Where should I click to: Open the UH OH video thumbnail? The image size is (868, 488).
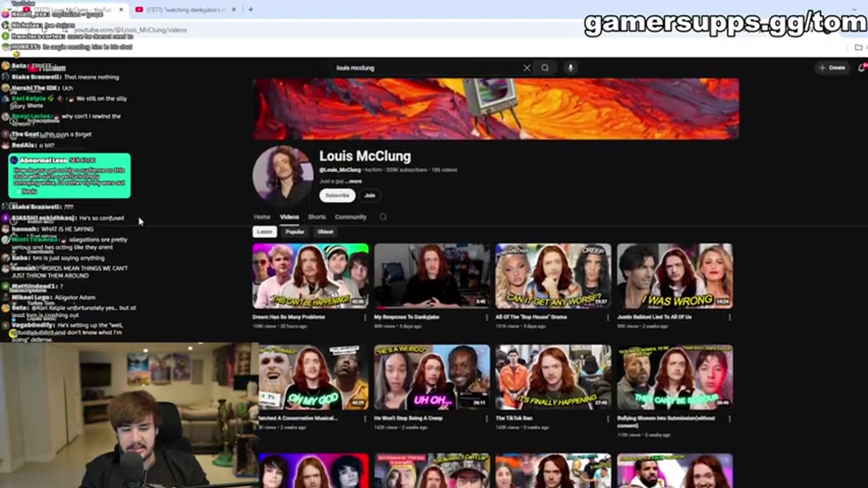click(432, 377)
